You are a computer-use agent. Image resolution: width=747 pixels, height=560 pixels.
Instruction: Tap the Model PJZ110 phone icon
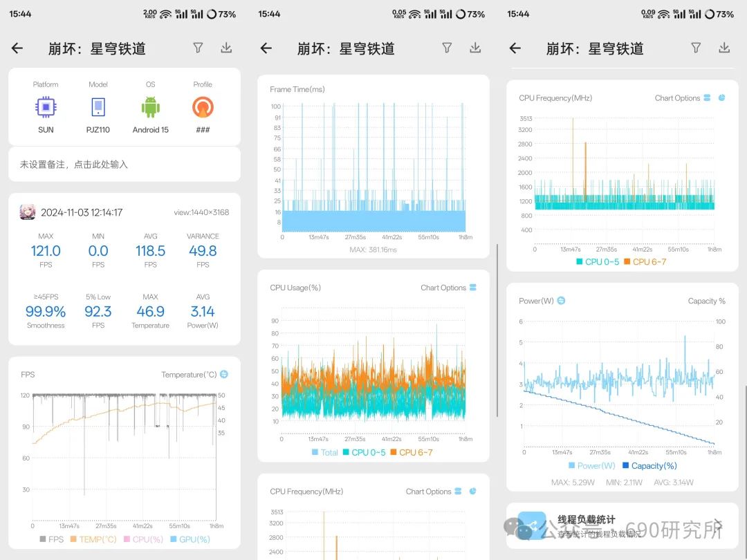coord(98,107)
